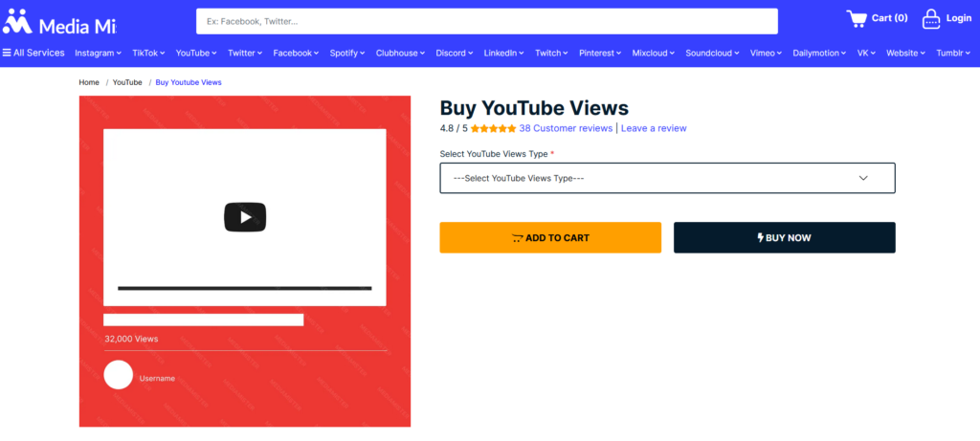Click the BUY NOW button
This screenshot has width=980, height=441.
tap(785, 237)
